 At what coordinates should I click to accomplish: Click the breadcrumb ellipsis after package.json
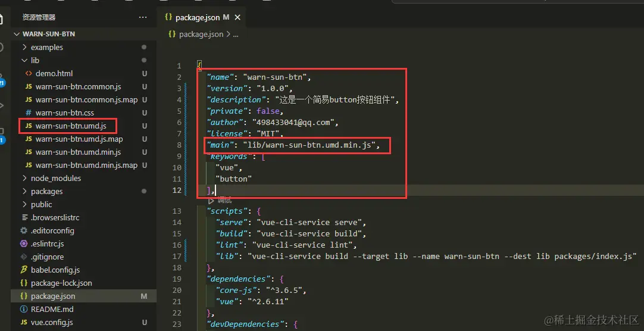tap(235, 35)
